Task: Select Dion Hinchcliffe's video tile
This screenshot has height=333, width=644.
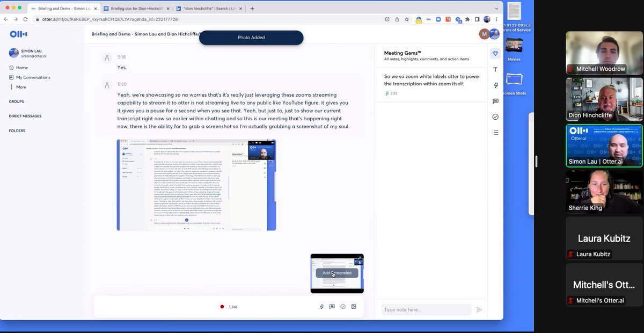Action: pyautogui.click(x=604, y=99)
